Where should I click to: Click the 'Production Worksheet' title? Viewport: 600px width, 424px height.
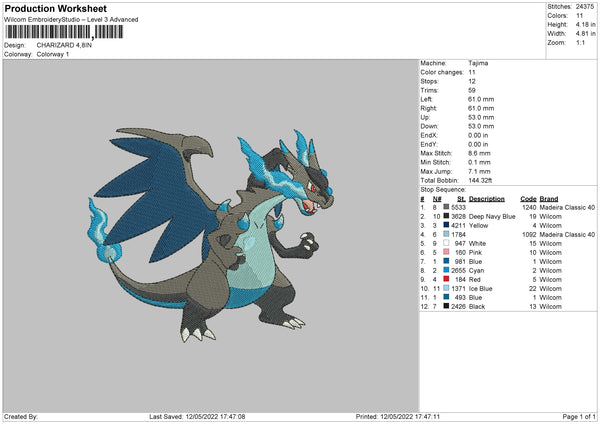tap(55, 8)
